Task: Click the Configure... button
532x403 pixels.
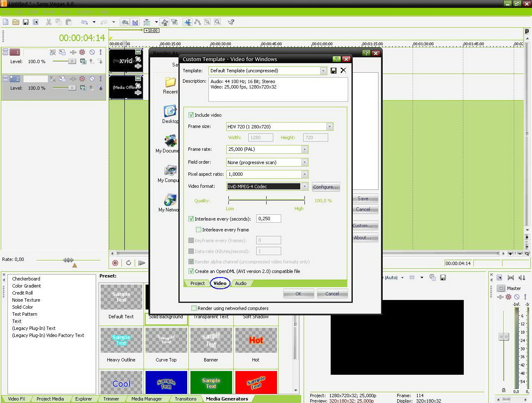Action: (326, 187)
